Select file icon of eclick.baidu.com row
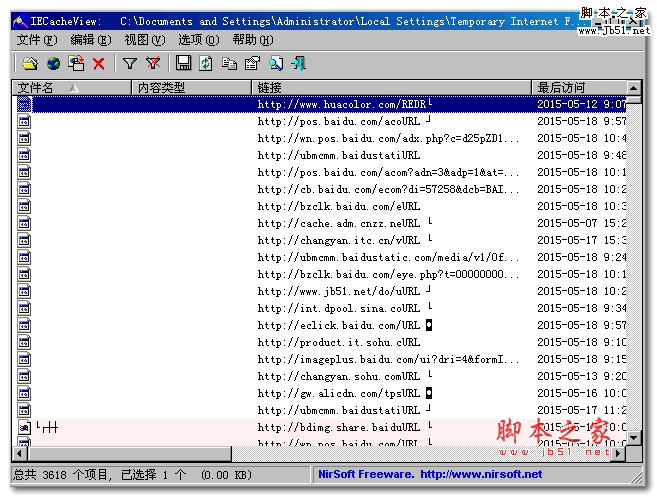The image size is (657, 498). click(24, 325)
